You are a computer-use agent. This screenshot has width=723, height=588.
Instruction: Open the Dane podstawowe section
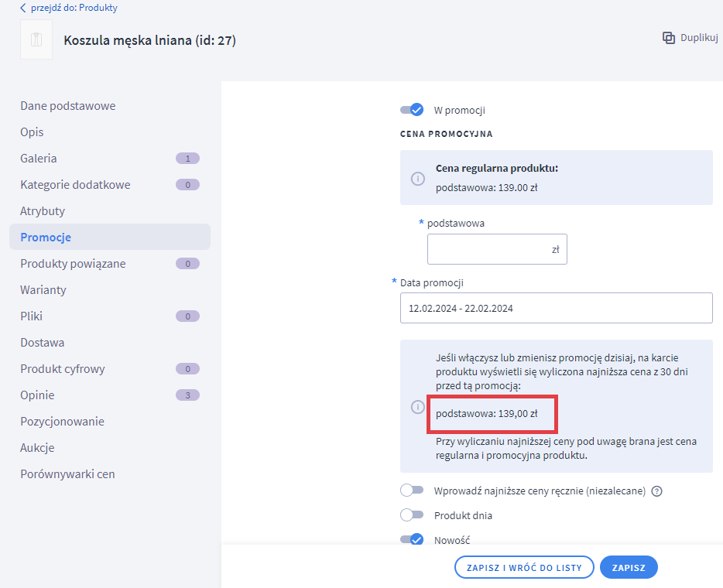point(68,106)
